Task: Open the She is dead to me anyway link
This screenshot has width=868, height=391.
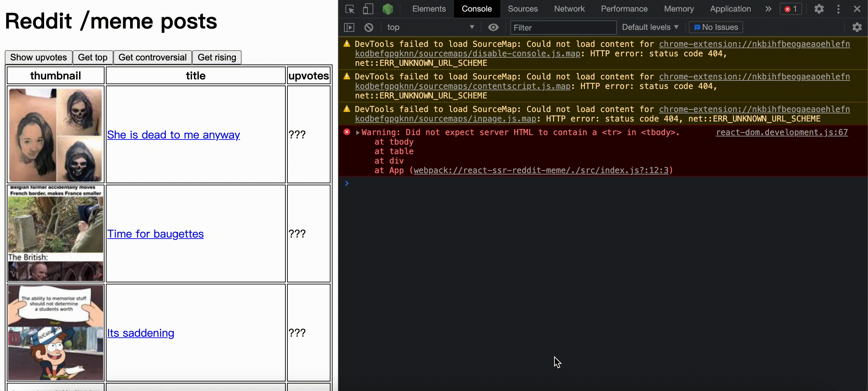Action: [x=173, y=135]
